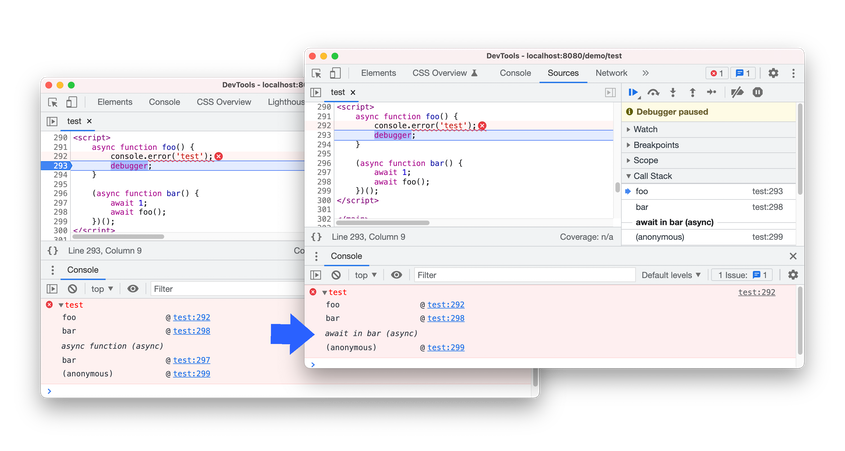Open test:292 source link at right of front console
Viewport: 845px width, 451px height.
[757, 293]
